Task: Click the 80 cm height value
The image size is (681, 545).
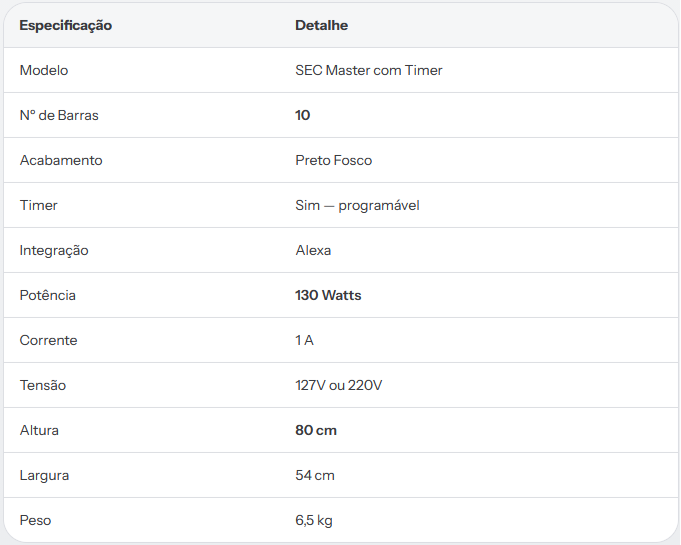Action: 316,430
